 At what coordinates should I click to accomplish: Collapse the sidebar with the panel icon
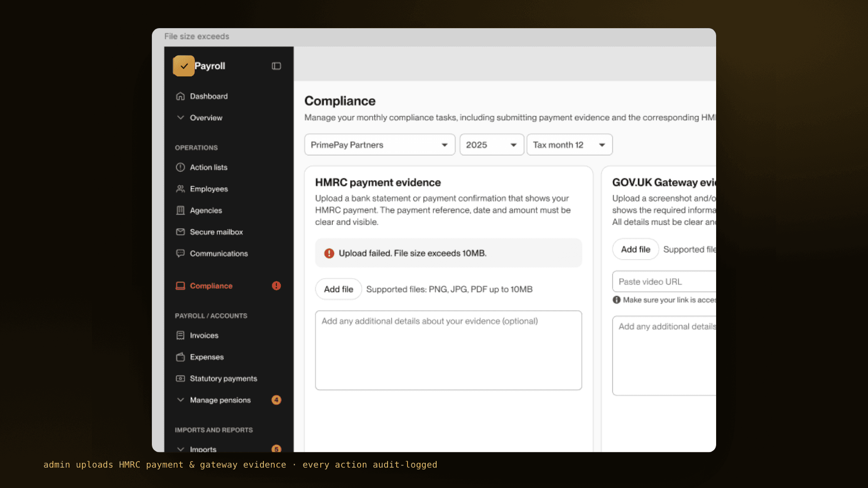(x=276, y=66)
